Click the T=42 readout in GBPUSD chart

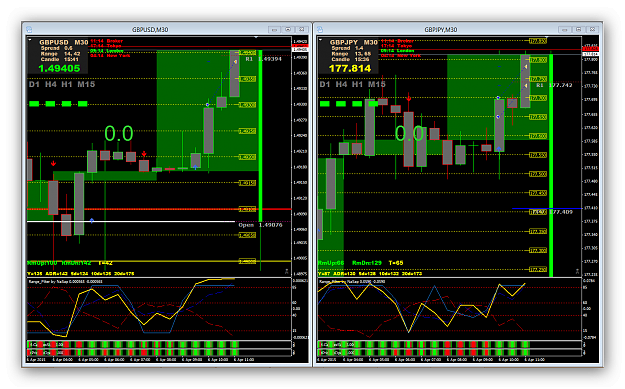point(105,263)
